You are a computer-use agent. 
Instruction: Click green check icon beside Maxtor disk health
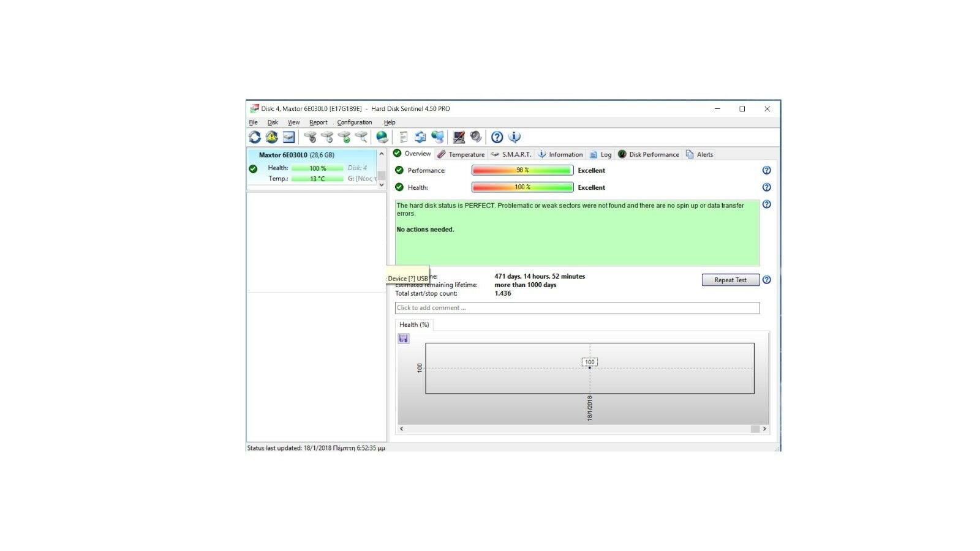click(x=253, y=169)
